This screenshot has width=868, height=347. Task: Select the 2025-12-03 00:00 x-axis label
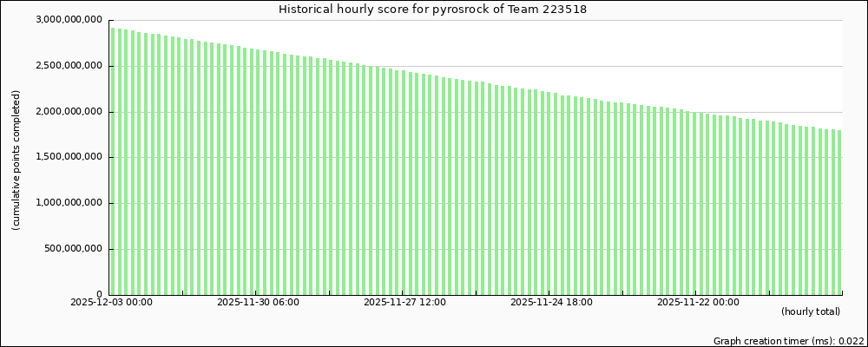pyautogui.click(x=111, y=302)
